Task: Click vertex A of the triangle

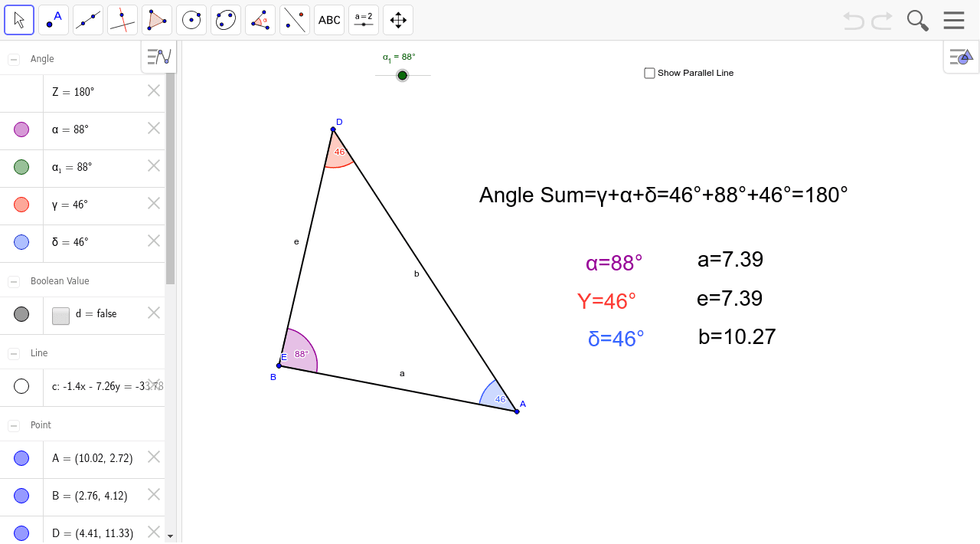Action: pyautogui.click(x=517, y=411)
